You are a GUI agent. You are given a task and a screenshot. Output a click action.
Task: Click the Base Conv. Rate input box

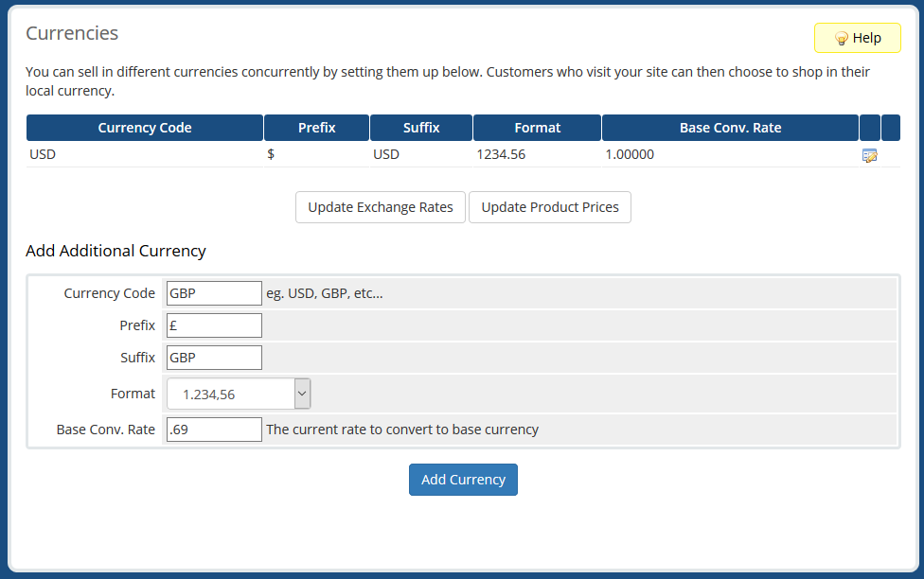(x=214, y=430)
